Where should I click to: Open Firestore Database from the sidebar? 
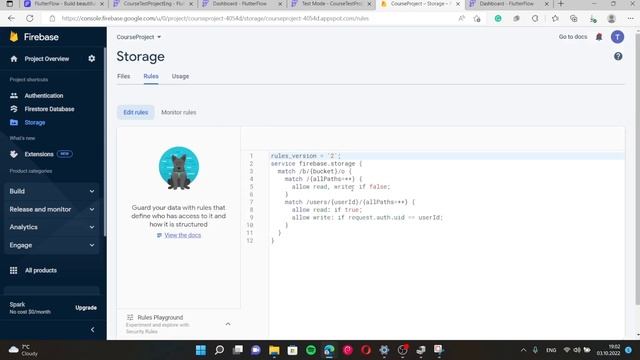[49, 109]
